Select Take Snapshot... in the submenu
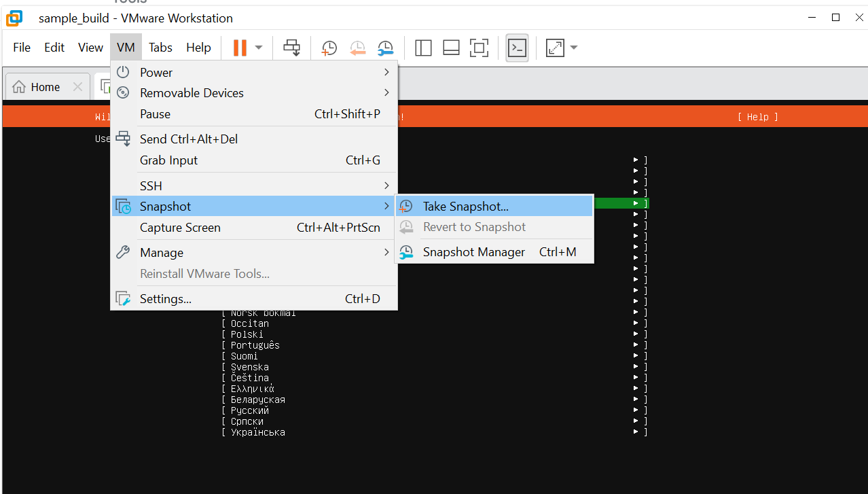868x494 pixels. pyautogui.click(x=465, y=207)
